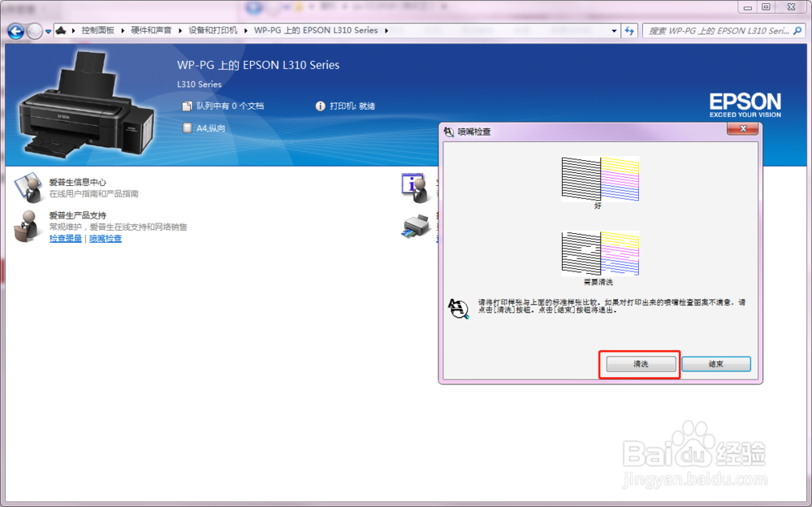Open 爱普生信息中心 heading
Viewport: 812px width, 507px height.
tap(78, 182)
